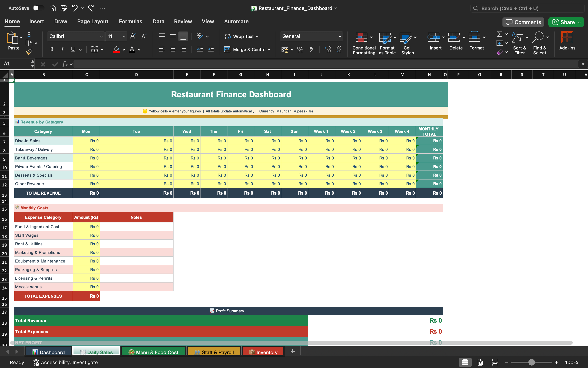This screenshot has height=368, width=588.
Task: Click Accessibility: Investigate in status bar
Action: (x=65, y=362)
